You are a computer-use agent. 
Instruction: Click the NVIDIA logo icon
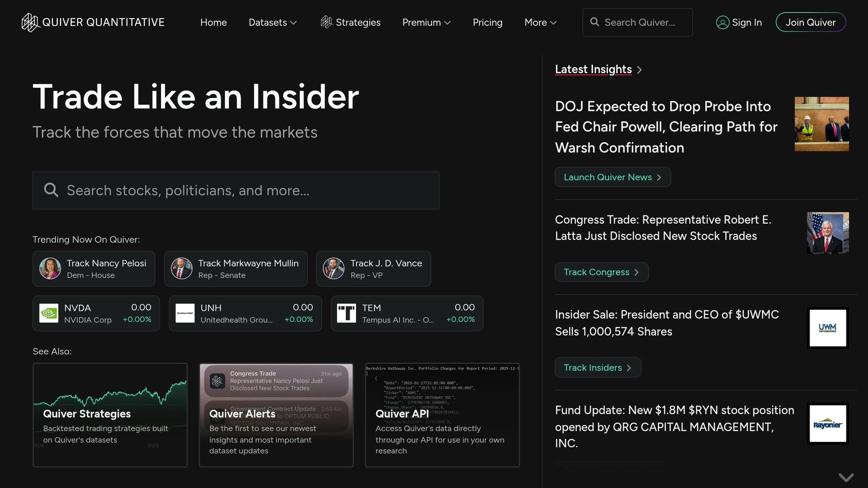pyautogui.click(x=49, y=313)
